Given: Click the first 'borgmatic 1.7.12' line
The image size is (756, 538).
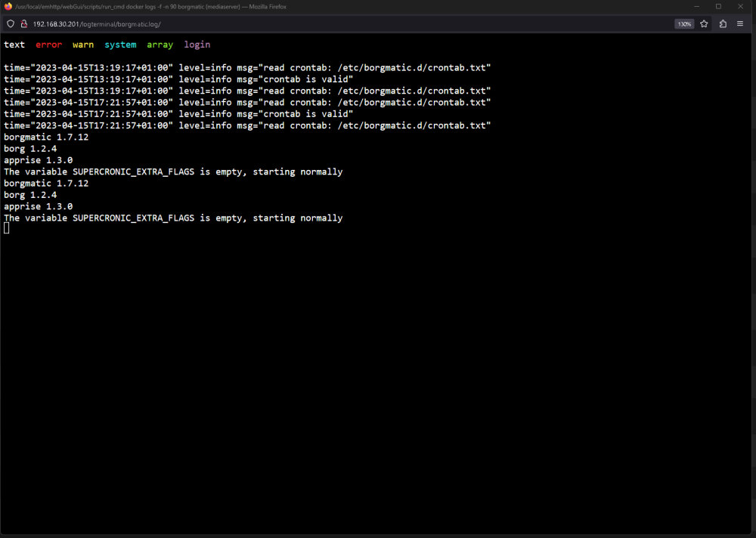Looking at the screenshot, I should (46, 137).
